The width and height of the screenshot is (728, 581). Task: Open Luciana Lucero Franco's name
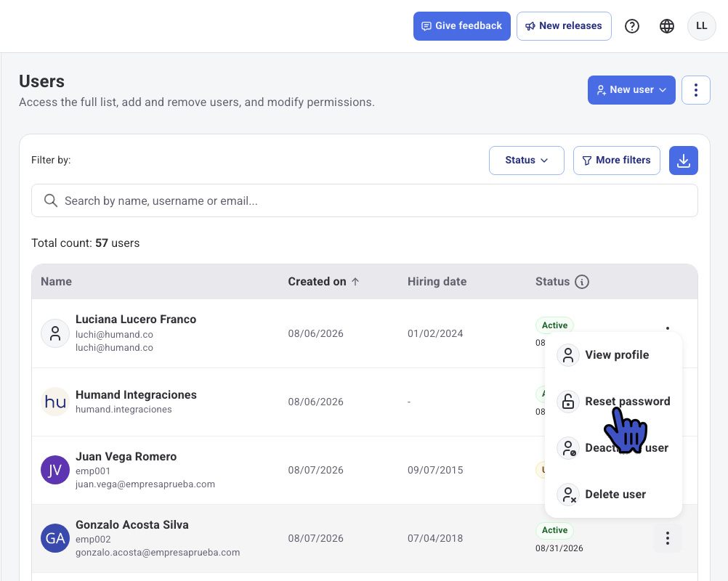point(136,320)
